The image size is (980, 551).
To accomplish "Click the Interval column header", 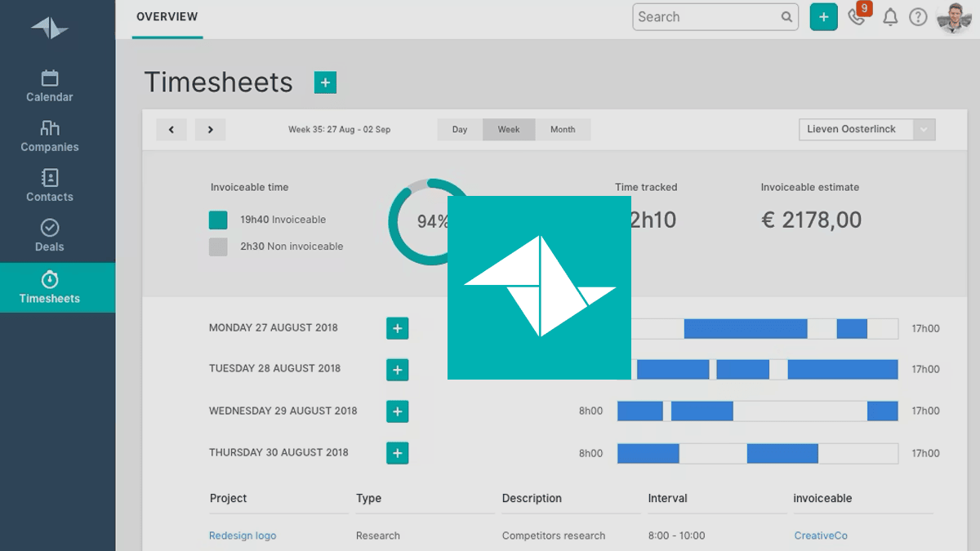I will 668,498.
